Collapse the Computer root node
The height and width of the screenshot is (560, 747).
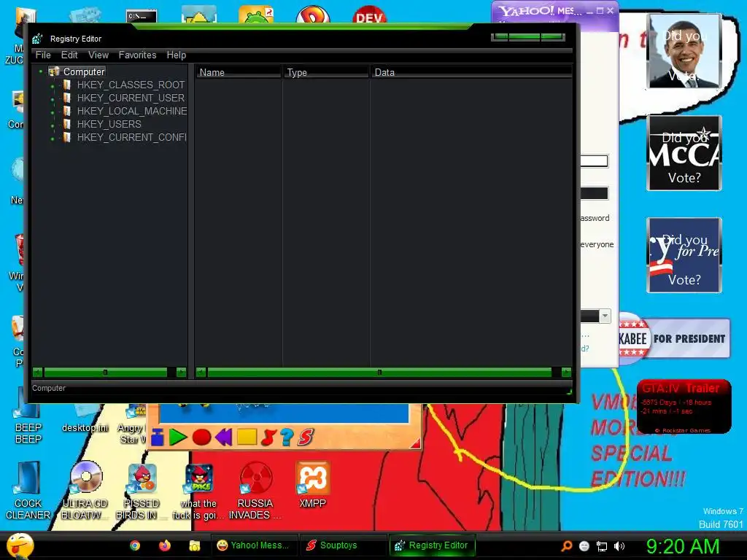[41, 71]
